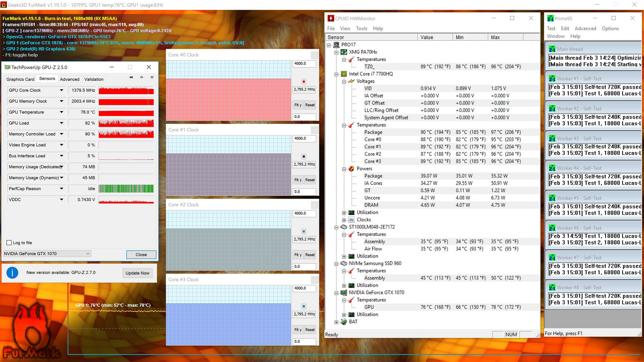644x362 pixels.
Task: Click the Value column header in HWMonitor
Action: coord(435,37)
